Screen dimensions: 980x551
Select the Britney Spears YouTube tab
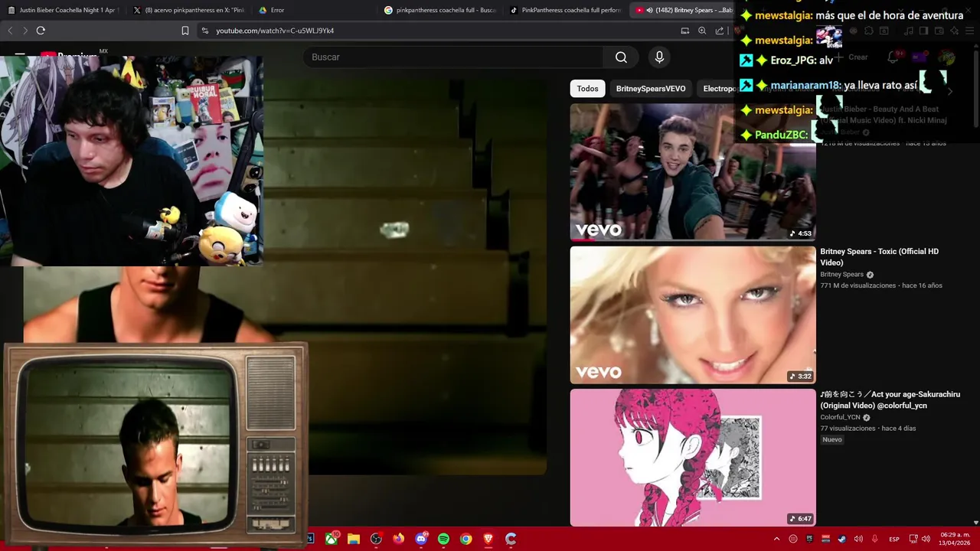pos(684,10)
